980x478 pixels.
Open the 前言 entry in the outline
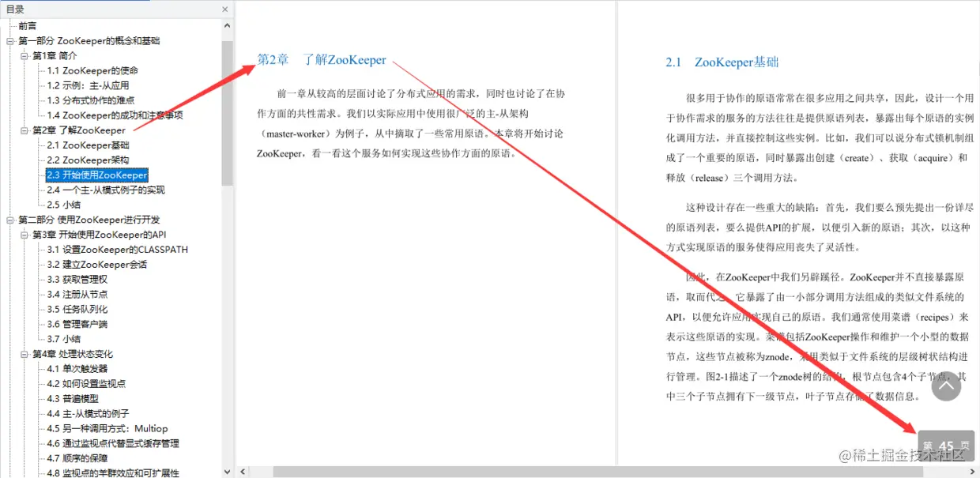[28, 25]
